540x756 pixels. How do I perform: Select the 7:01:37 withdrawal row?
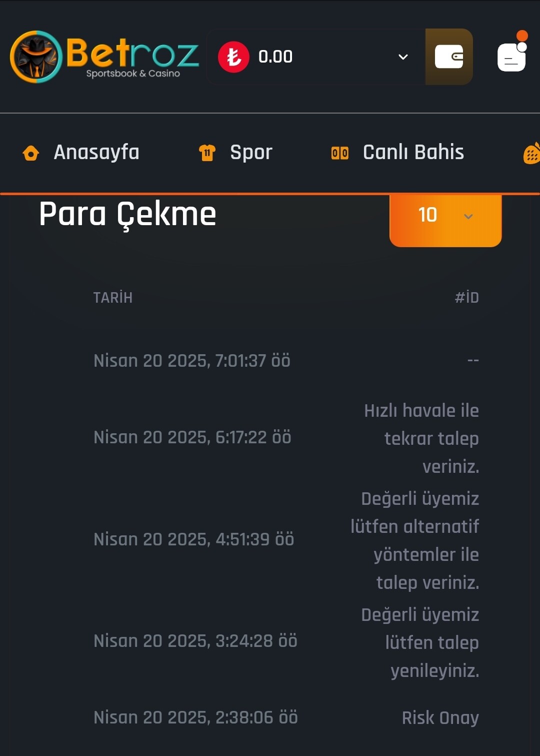[286, 360]
